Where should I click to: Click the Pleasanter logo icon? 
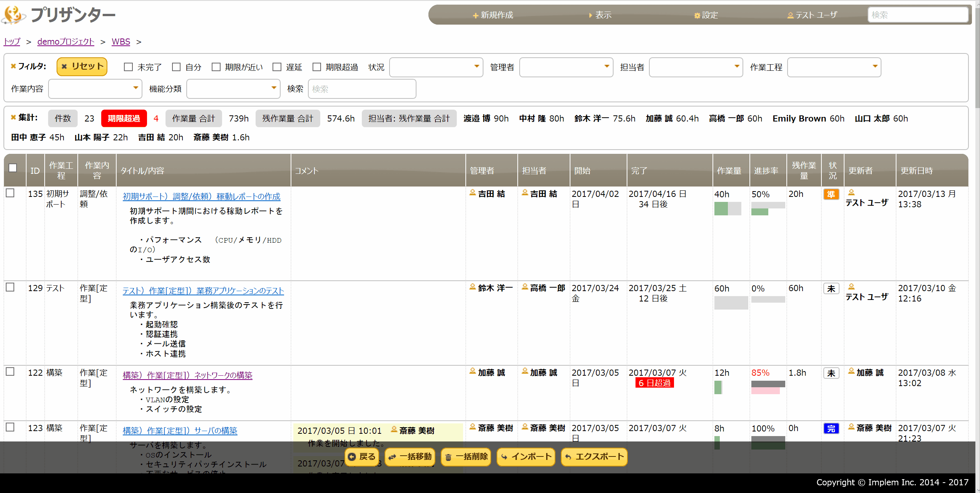pyautogui.click(x=13, y=15)
